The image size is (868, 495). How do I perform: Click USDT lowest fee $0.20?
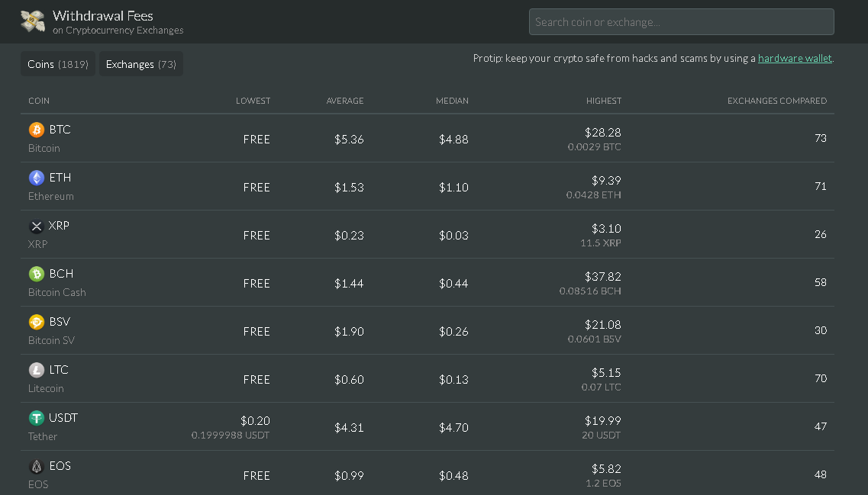(x=255, y=421)
